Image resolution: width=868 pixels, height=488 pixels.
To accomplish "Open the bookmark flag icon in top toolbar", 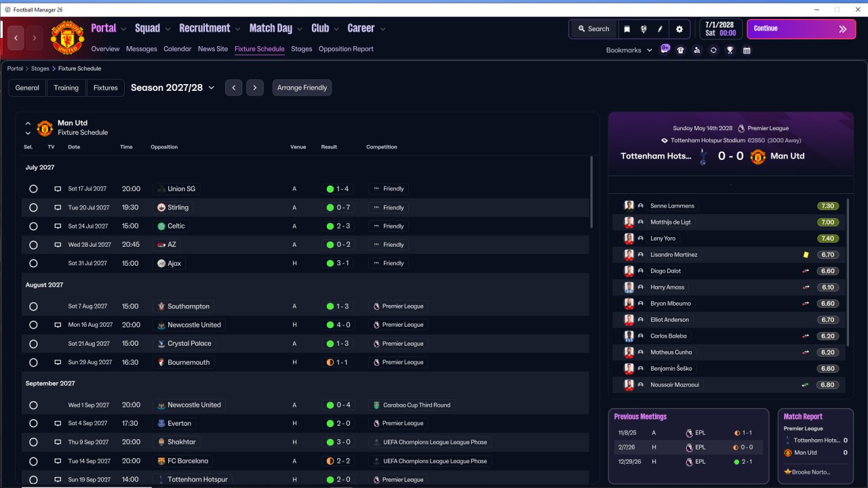I will pyautogui.click(x=627, y=29).
